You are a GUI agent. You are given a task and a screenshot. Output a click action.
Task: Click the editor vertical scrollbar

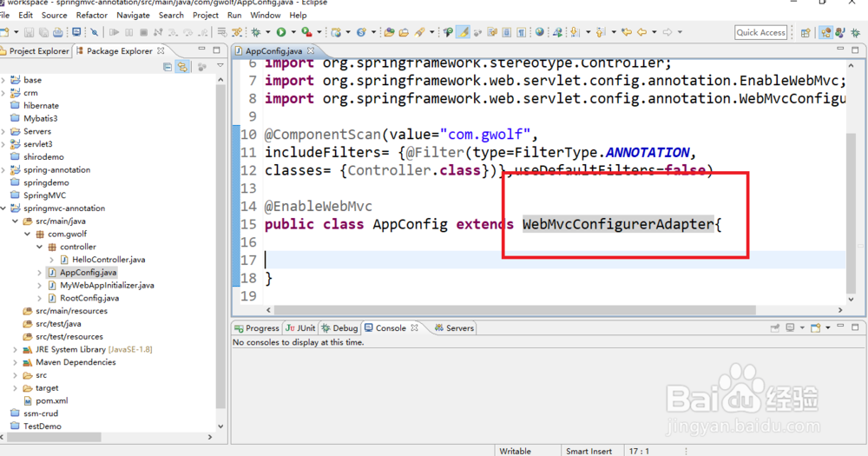tap(852, 214)
